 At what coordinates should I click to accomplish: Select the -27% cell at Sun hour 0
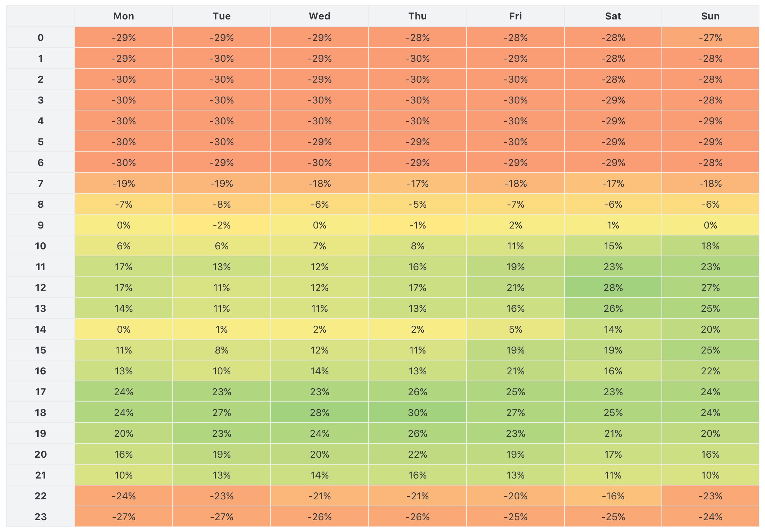pos(710,37)
